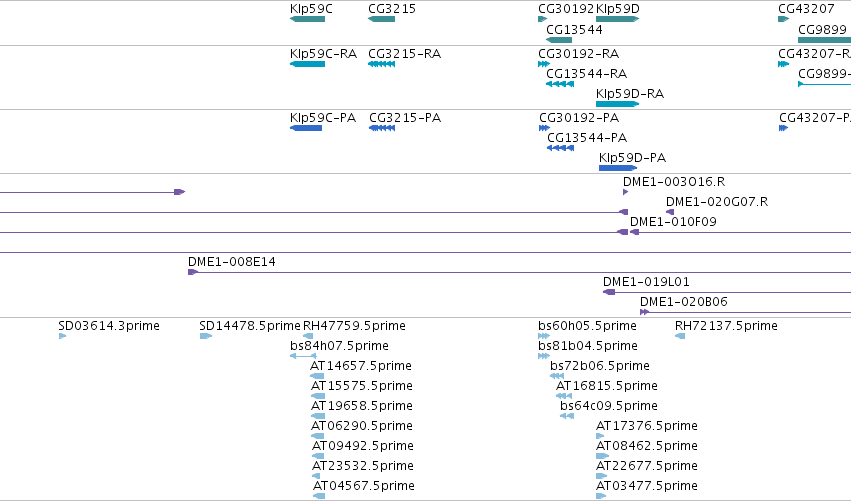Click EST bs72b06.5prime
Image resolution: width=851 pixels, height=501 pixels.
click(x=557, y=376)
